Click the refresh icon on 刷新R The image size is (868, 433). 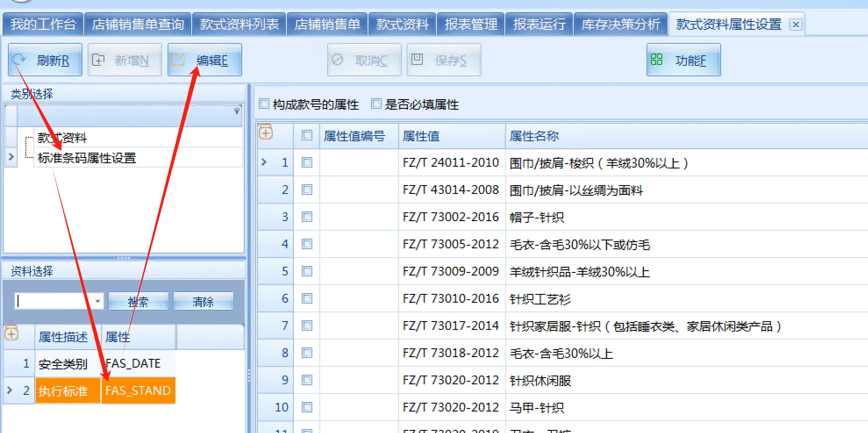pyautogui.click(x=19, y=60)
